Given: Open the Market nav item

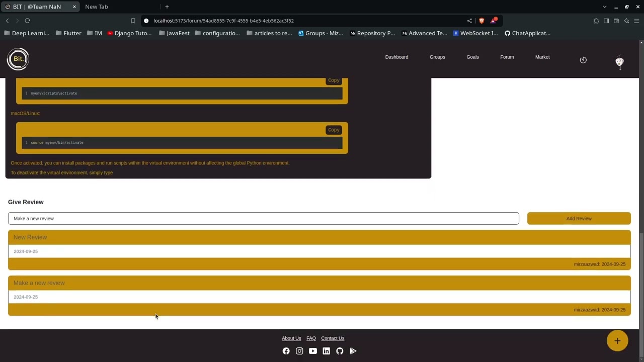Looking at the screenshot, I should coord(542,57).
